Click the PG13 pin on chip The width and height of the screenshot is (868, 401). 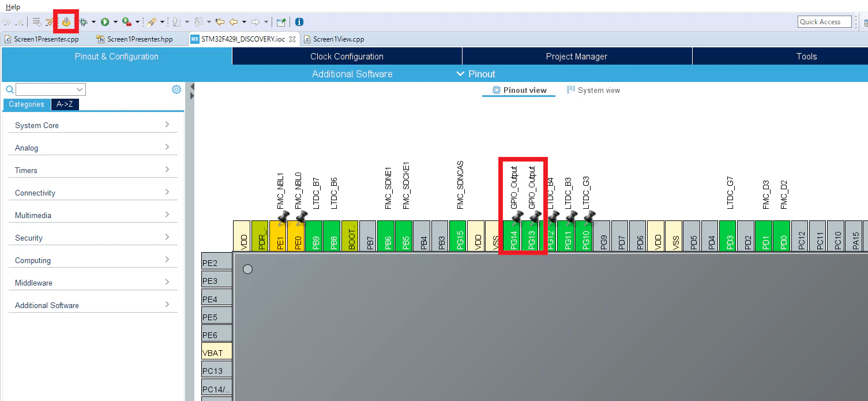pyautogui.click(x=532, y=236)
